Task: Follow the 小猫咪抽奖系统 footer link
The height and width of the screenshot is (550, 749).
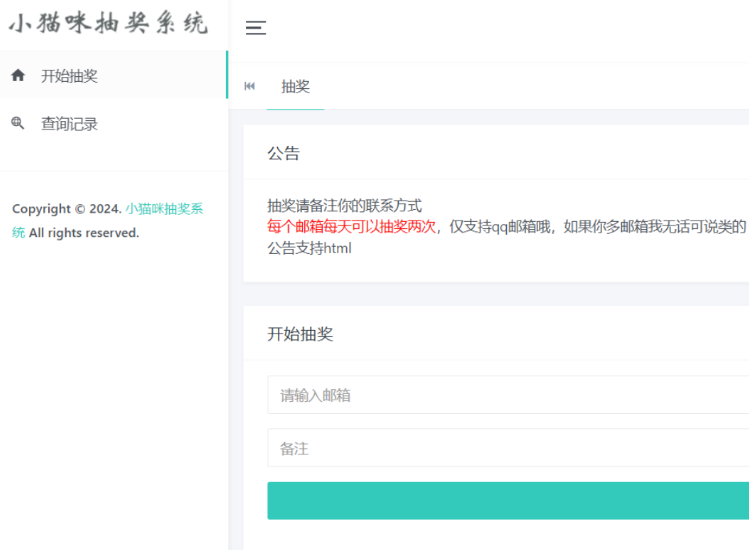Action: click(164, 209)
